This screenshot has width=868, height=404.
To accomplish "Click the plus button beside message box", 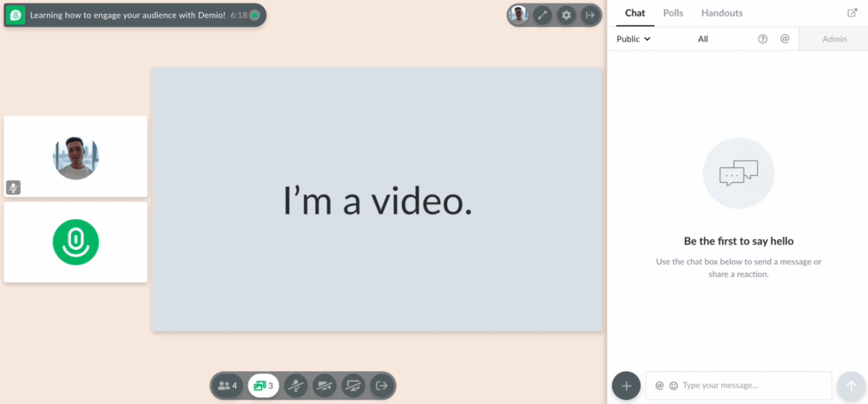I will [626, 386].
